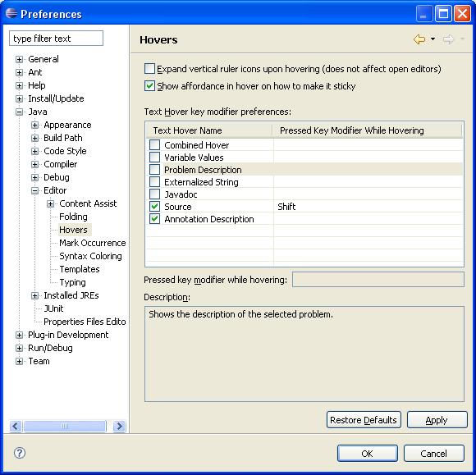Expand the Ant tree node

click(x=19, y=72)
